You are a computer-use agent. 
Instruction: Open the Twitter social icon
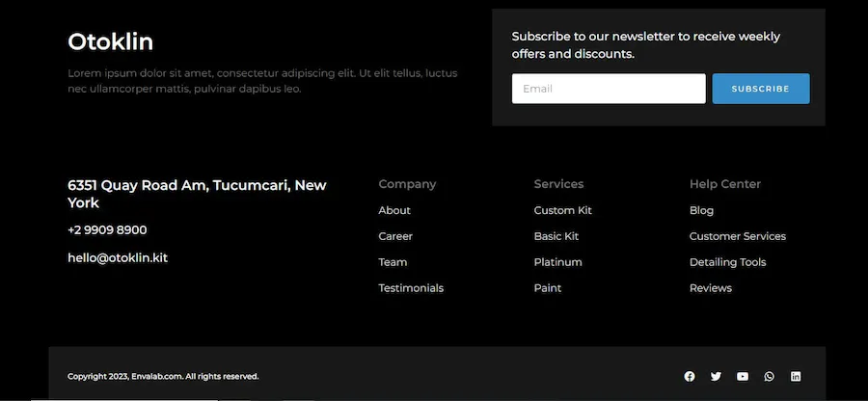coord(716,376)
